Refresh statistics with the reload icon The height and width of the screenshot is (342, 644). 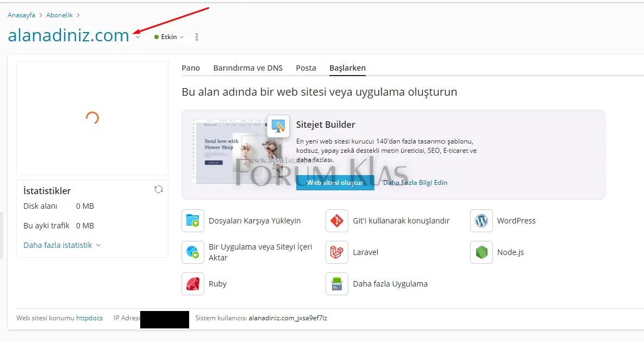(x=159, y=189)
